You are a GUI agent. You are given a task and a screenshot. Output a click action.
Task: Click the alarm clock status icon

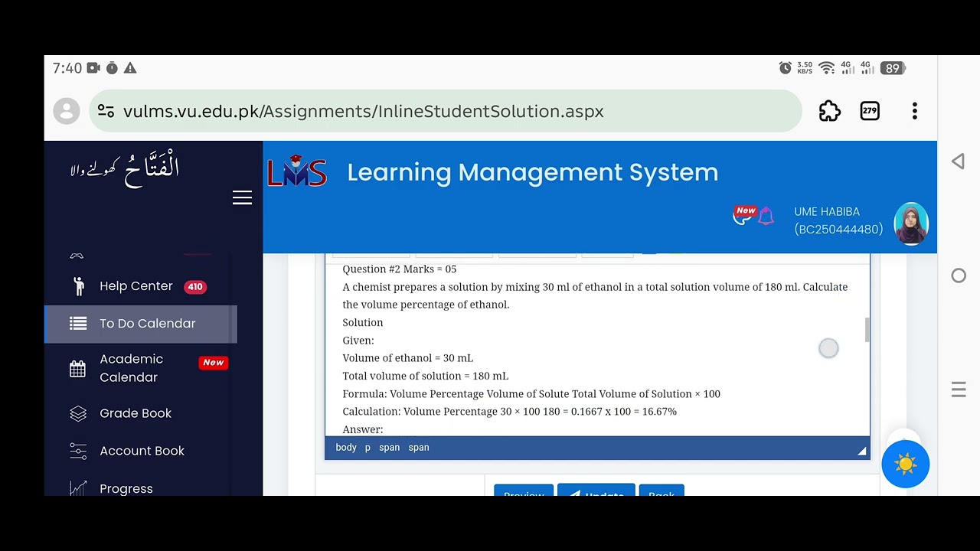(786, 68)
